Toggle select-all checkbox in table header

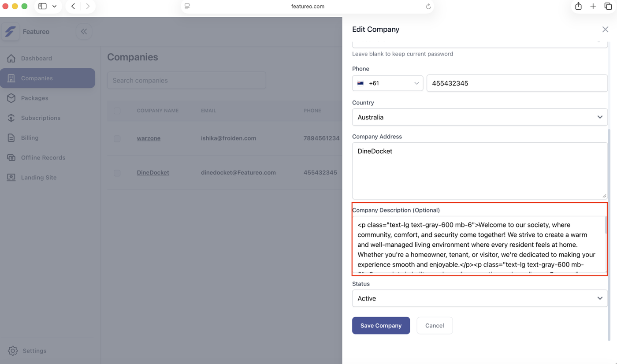(x=117, y=111)
